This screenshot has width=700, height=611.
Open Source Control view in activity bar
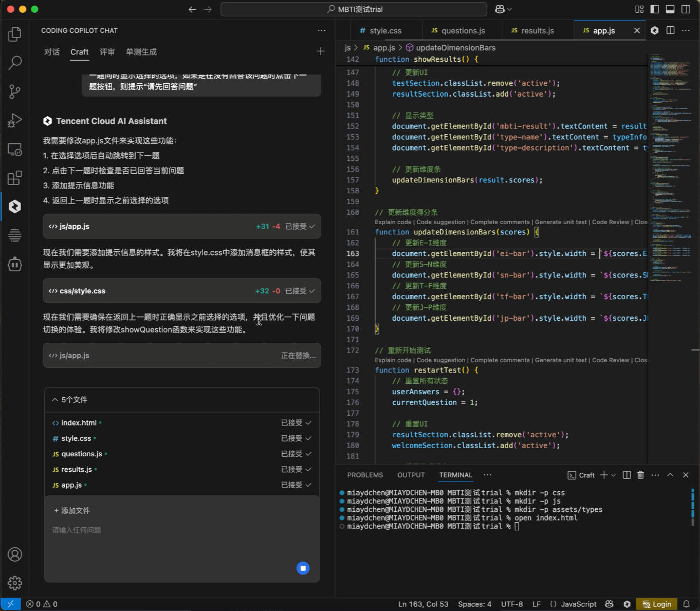(x=15, y=91)
